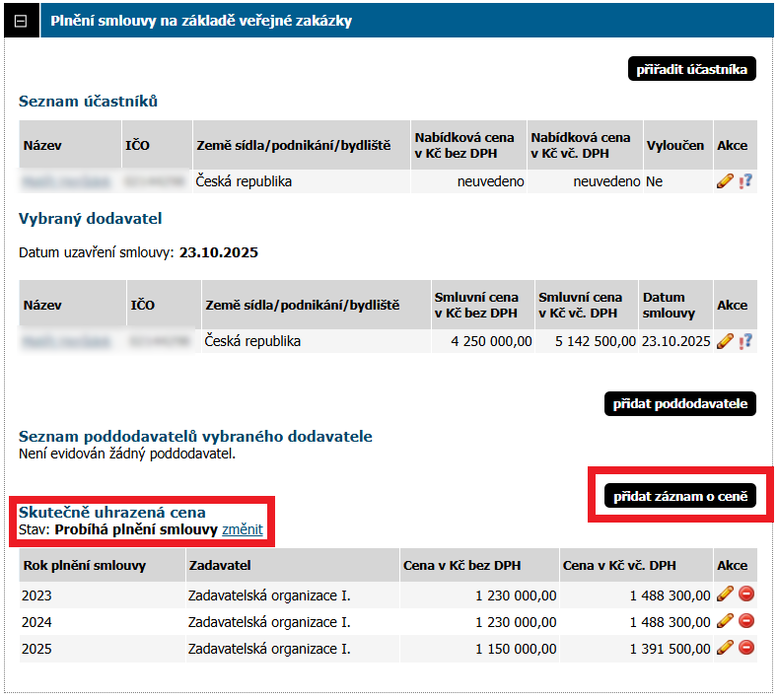Edit the participant in Seznam účastníků

tap(725, 181)
